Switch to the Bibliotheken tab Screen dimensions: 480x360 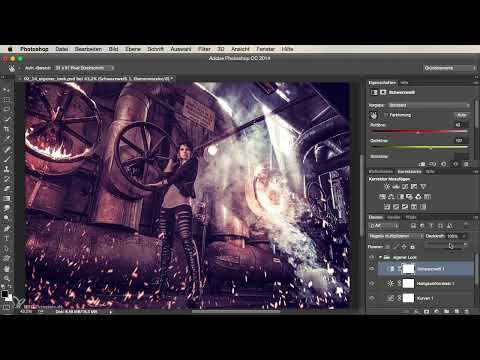click(380, 172)
